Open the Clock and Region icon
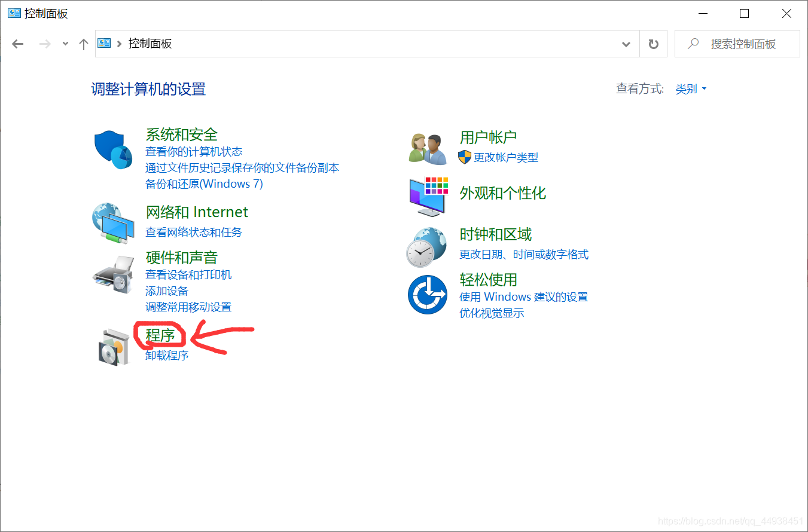The width and height of the screenshot is (808, 532). [426, 247]
